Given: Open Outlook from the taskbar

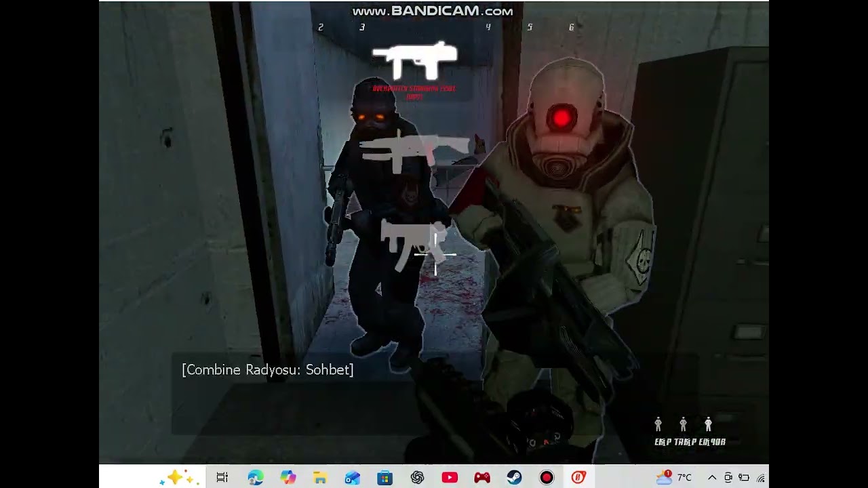Looking at the screenshot, I should [353, 478].
